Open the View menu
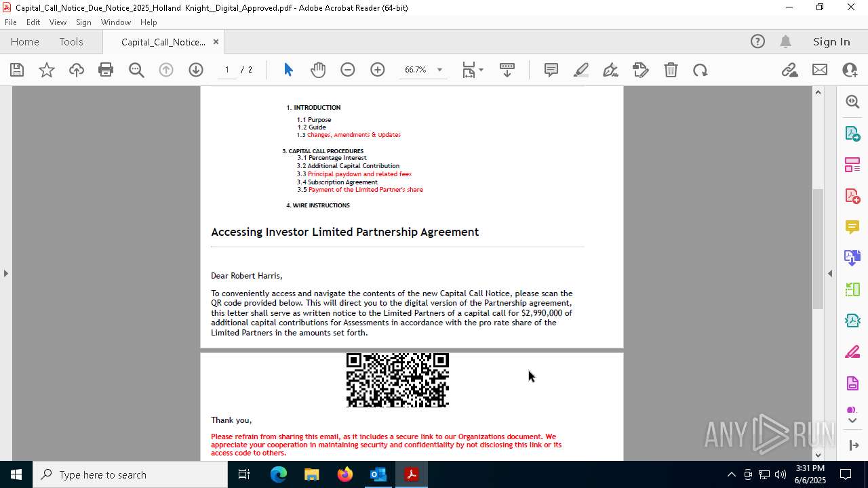The width and height of the screenshot is (868, 488). [58, 22]
